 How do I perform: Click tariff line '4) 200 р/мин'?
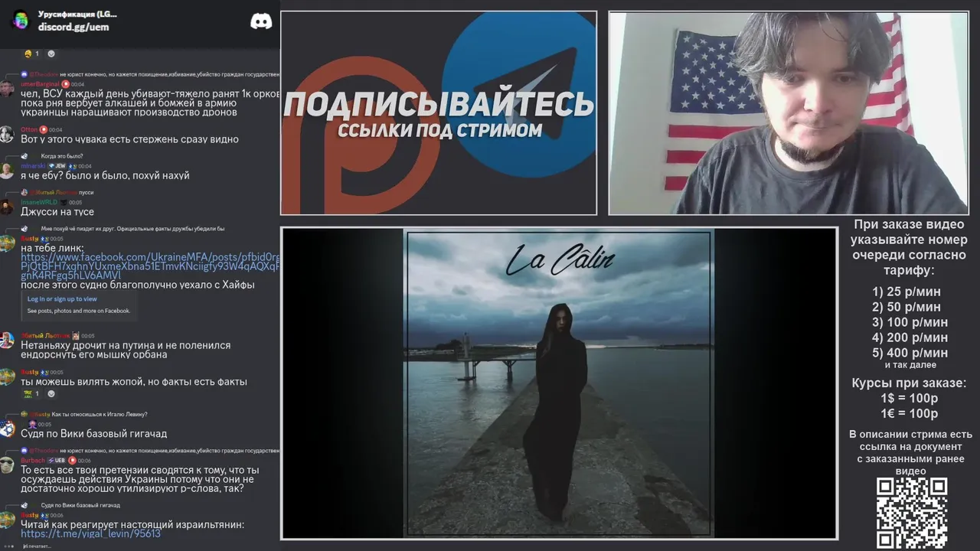910,337
